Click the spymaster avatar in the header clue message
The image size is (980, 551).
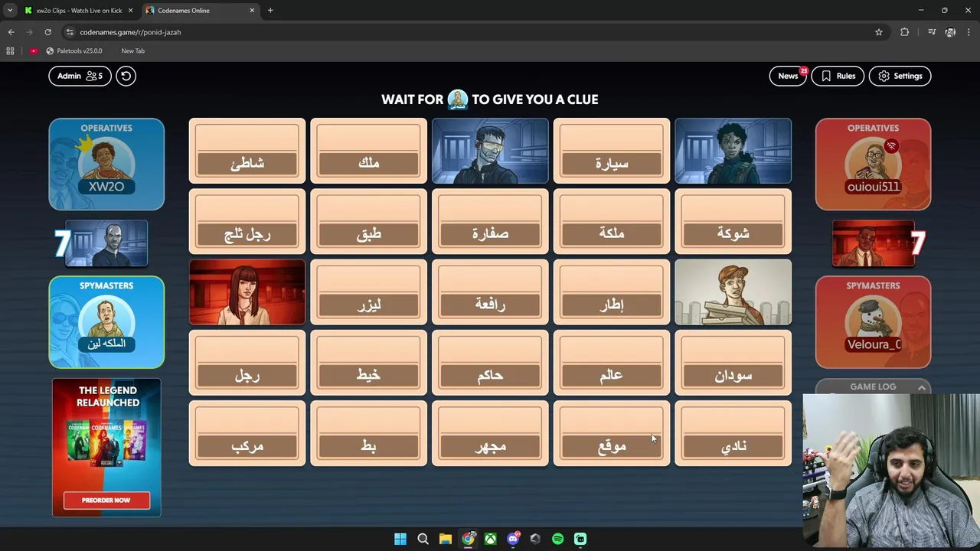coord(458,99)
